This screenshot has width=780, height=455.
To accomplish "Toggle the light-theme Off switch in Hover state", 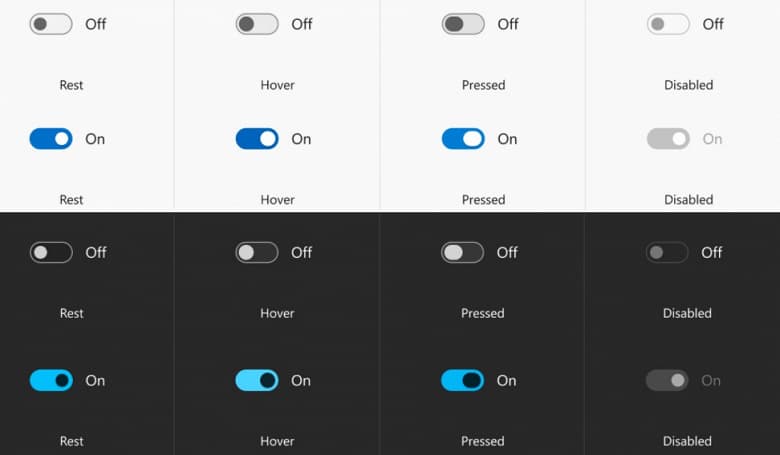I will point(257,24).
